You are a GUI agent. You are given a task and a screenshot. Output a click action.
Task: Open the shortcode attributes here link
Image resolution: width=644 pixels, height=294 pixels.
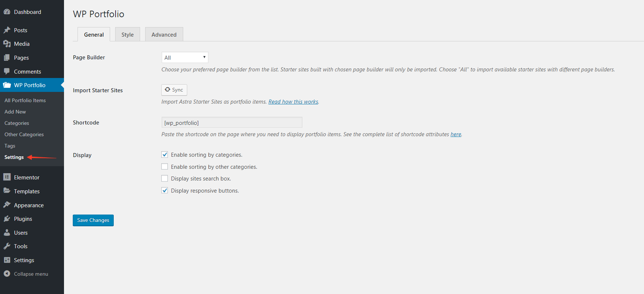click(x=456, y=134)
